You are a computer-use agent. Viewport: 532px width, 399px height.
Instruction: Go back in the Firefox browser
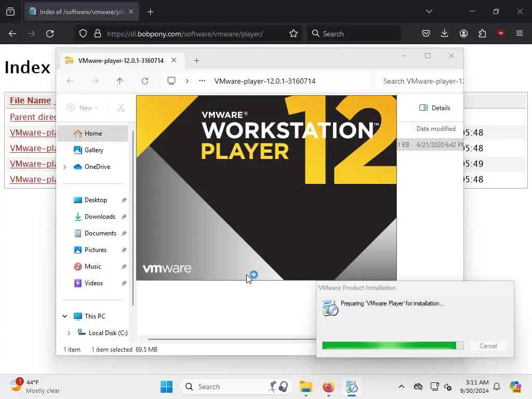click(12, 34)
